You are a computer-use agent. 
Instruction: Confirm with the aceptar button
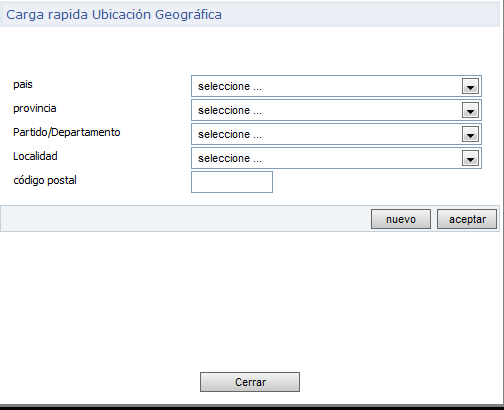pos(467,219)
